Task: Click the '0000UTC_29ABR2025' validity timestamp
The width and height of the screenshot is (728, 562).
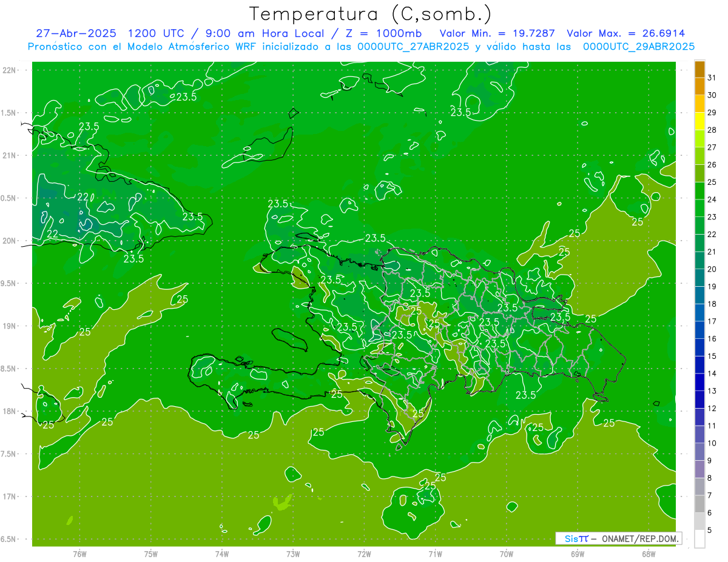Action: (x=639, y=47)
